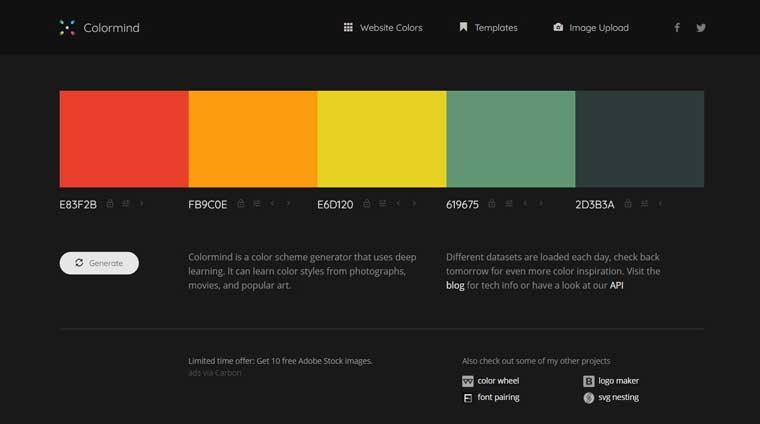Open the Twitter page icon
760x424 pixels.
pyautogui.click(x=701, y=28)
